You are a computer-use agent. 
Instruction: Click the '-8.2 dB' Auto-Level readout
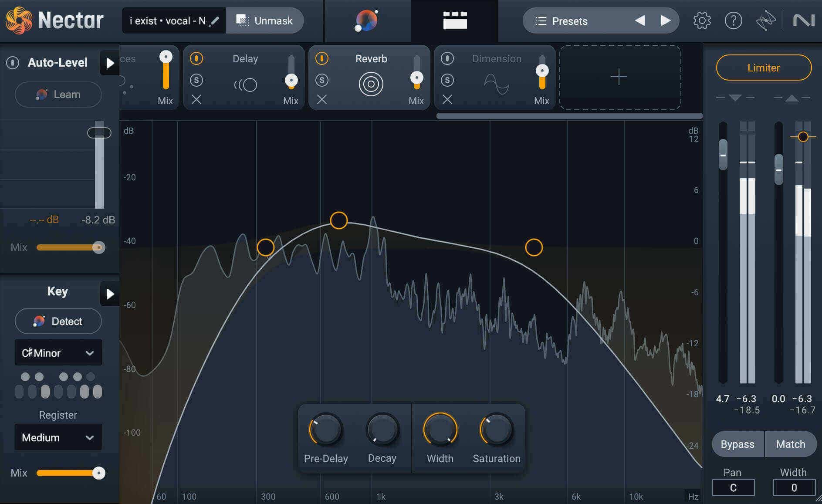click(x=98, y=220)
